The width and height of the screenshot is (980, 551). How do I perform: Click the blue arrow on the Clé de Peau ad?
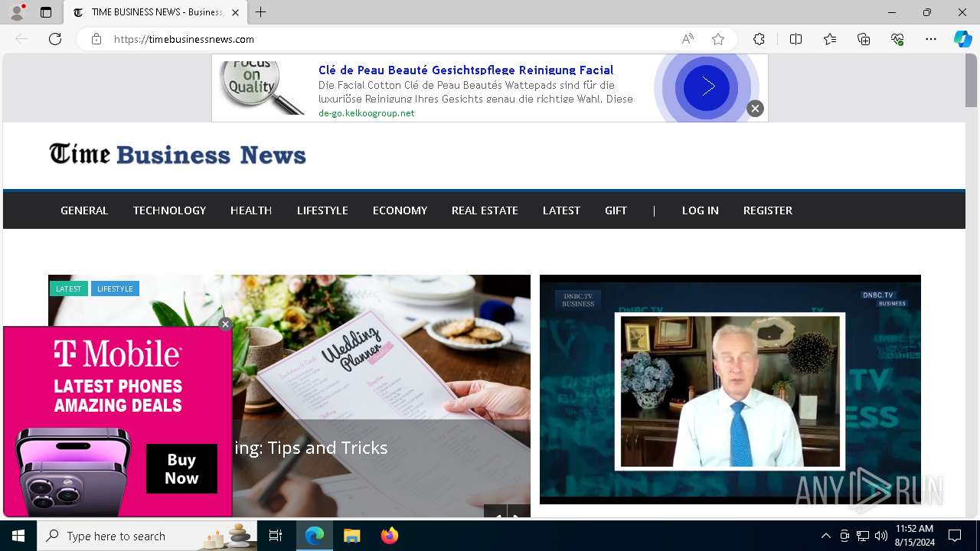[x=707, y=87]
